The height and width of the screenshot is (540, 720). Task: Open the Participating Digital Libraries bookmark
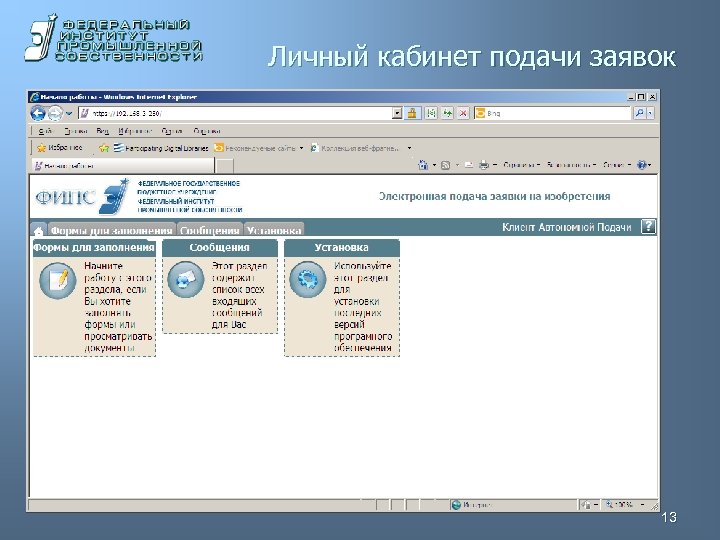point(161,148)
